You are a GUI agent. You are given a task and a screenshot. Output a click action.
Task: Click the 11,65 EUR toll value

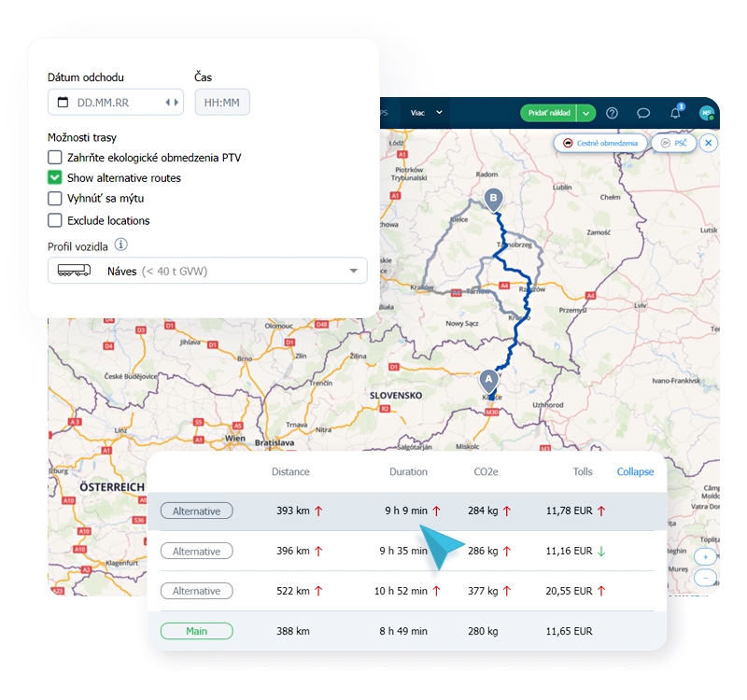[x=569, y=631]
